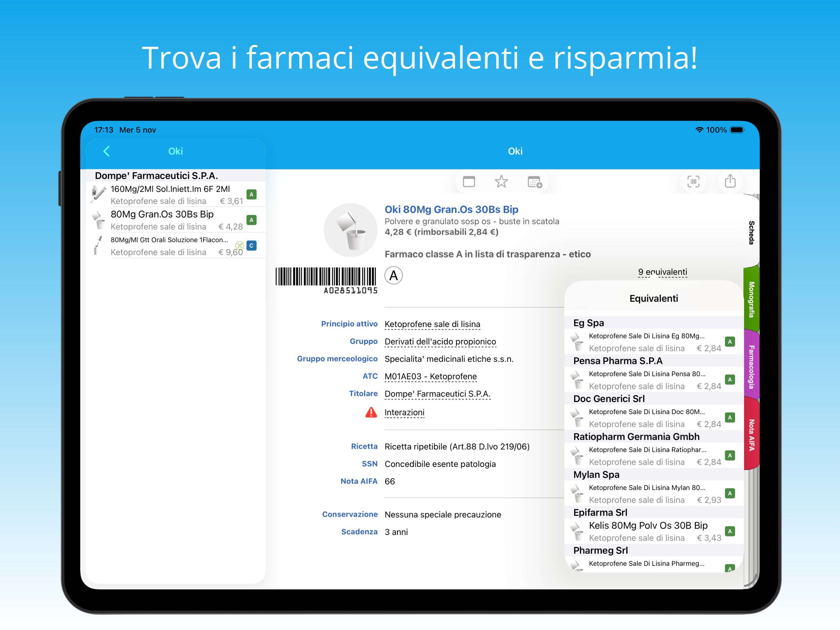The height and width of the screenshot is (630, 840).
Task: Add to calendar with calendar-plus icon
Action: (x=534, y=182)
